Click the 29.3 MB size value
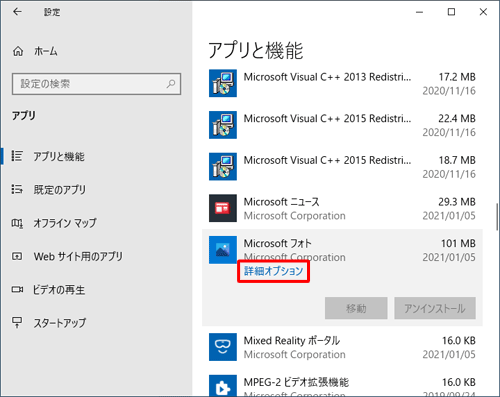Screen dimensions: 500x397 [457, 202]
